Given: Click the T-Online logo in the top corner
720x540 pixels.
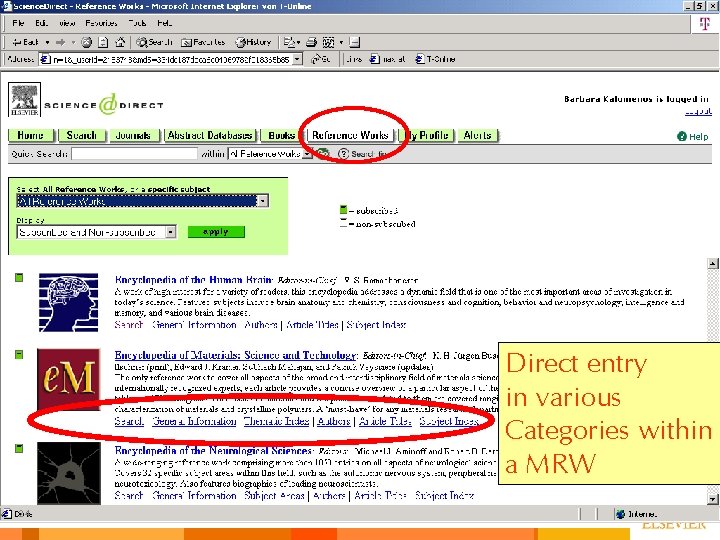Looking at the screenshot, I should (x=704, y=23).
